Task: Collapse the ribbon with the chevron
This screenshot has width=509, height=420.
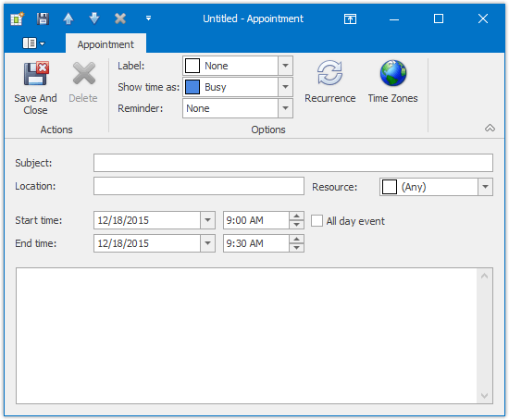Action: (x=490, y=129)
